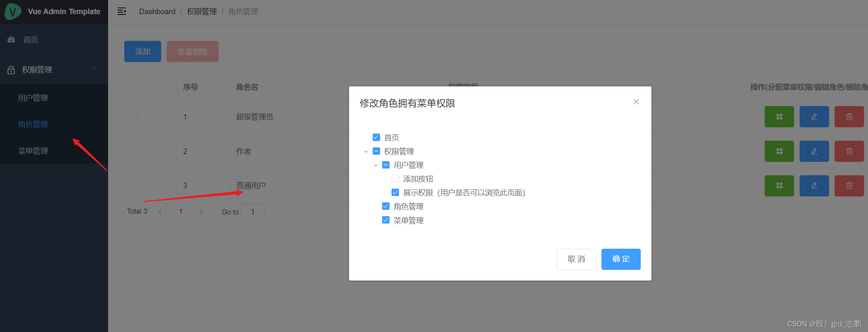Toggle the sidebar hamburger icon
Screen dimensions: 868x332
pyautogui.click(x=122, y=11)
